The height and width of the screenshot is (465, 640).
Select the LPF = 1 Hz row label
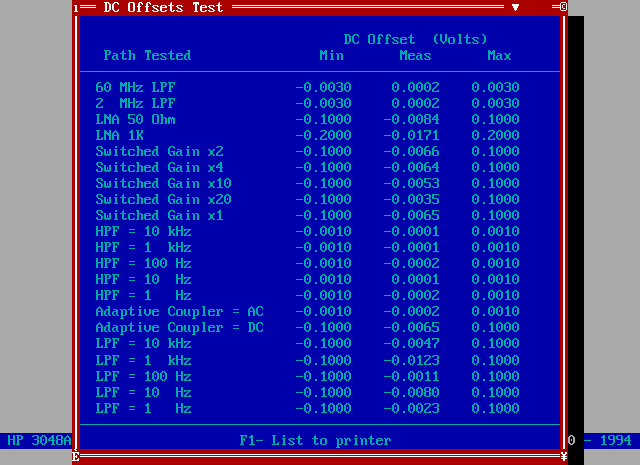(143, 408)
